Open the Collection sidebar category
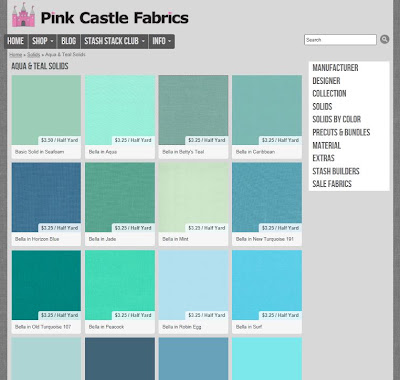400x380 pixels. point(329,94)
